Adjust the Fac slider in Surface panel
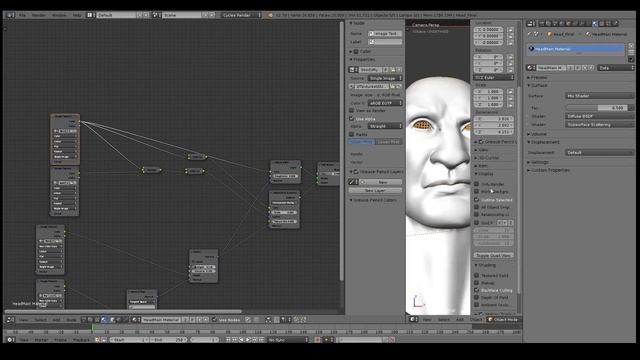The image size is (640, 360). pyautogui.click(x=596, y=108)
